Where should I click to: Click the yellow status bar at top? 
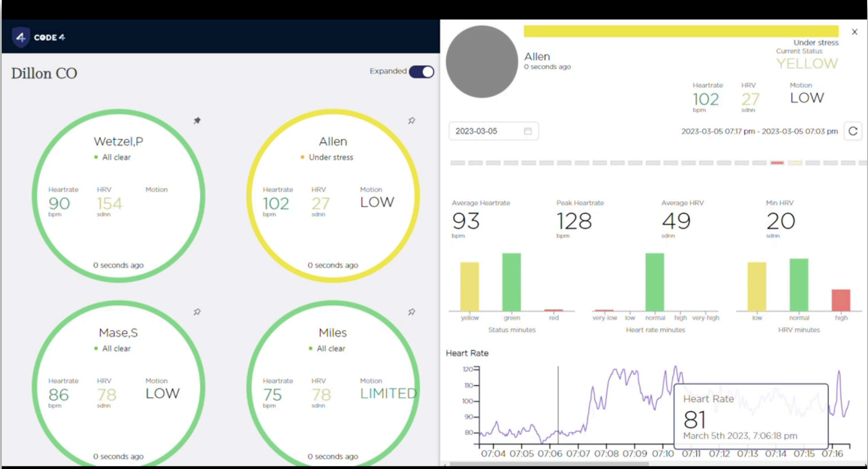click(x=681, y=31)
